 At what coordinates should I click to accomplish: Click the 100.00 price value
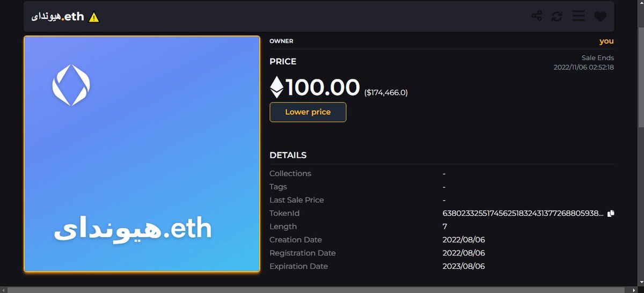coord(323,87)
